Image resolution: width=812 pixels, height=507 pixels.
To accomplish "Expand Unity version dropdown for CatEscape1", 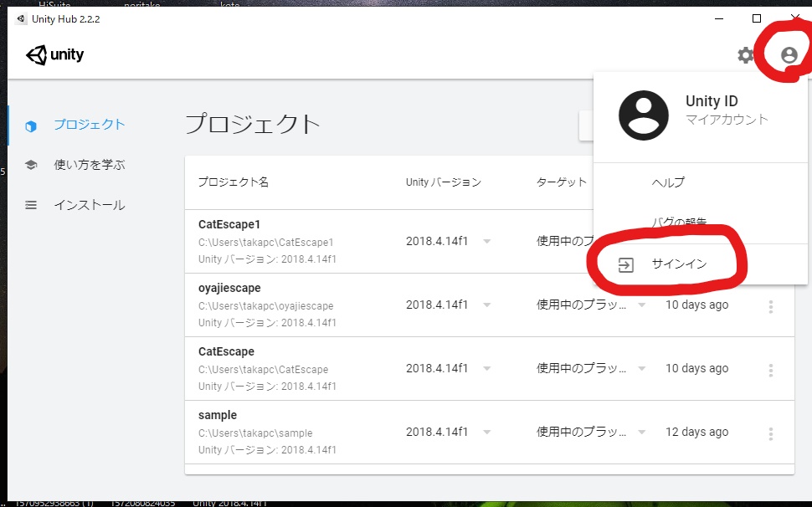I will tap(487, 241).
